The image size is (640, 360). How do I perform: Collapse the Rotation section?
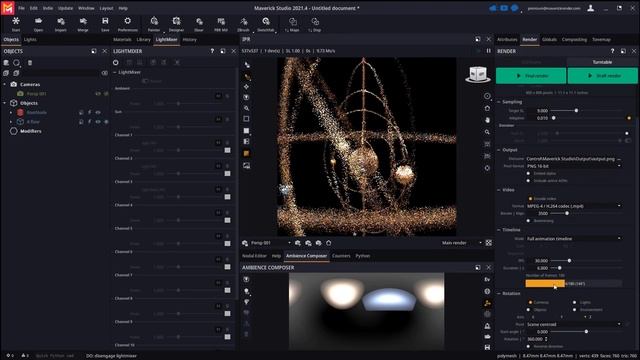coord(499,293)
